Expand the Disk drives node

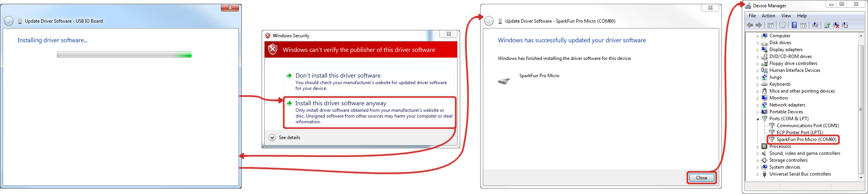[758, 43]
